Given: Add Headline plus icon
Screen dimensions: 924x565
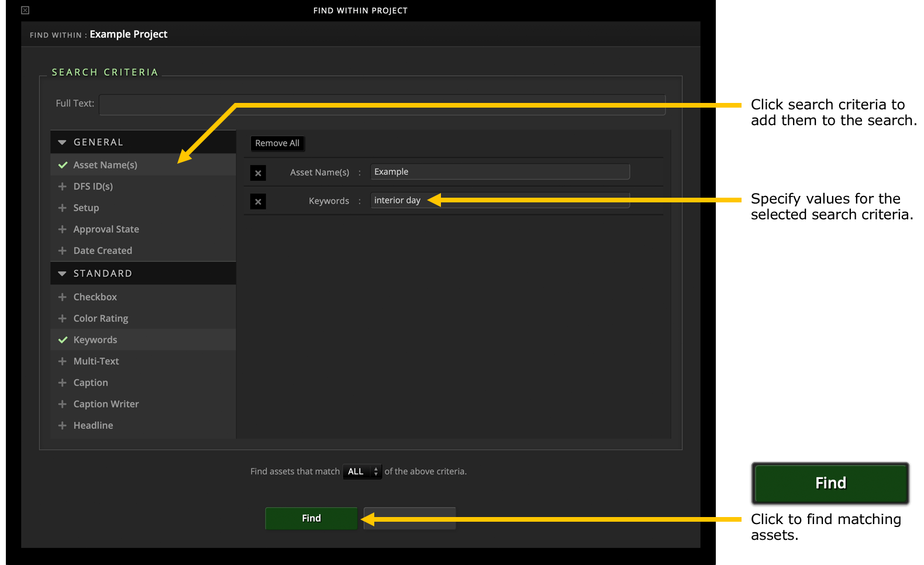Looking at the screenshot, I should [x=63, y=425].
